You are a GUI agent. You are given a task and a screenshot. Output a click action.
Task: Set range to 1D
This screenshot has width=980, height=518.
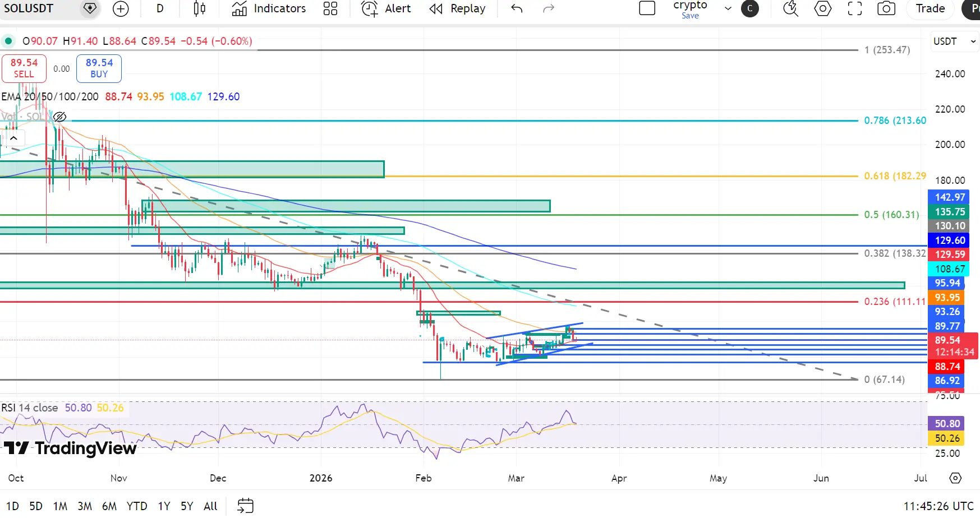pos(12,506)
